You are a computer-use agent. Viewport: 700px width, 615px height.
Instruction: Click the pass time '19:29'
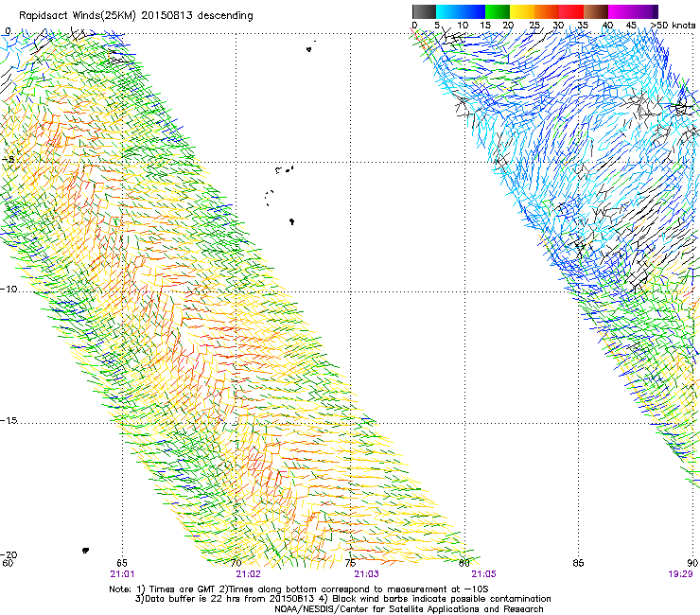tap(680, 574)
